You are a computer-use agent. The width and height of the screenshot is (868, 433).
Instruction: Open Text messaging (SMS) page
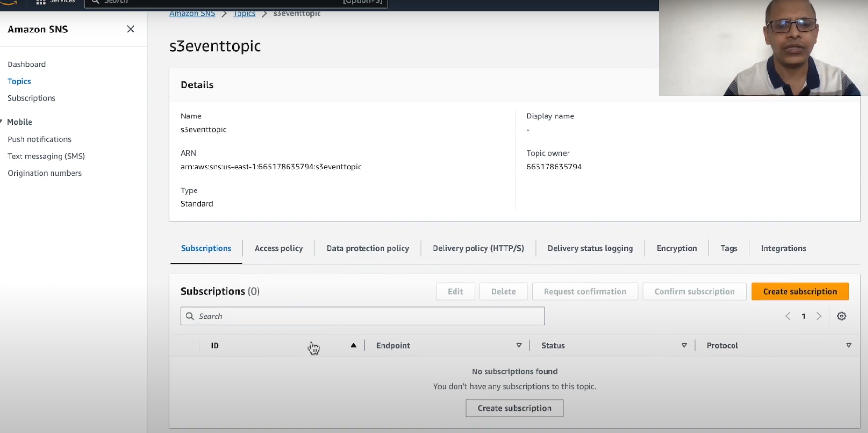coord(46,156)
